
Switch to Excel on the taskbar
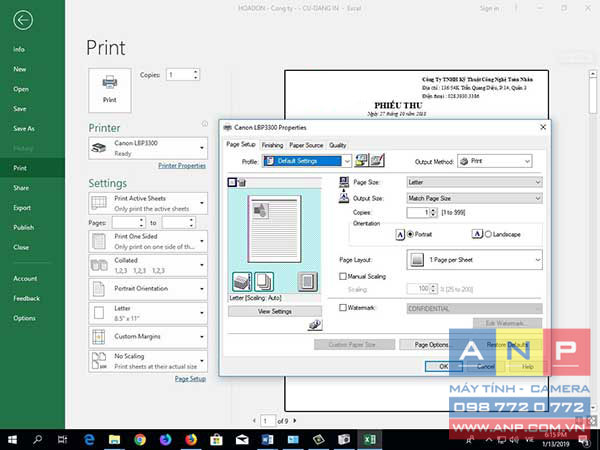[369, 439]
